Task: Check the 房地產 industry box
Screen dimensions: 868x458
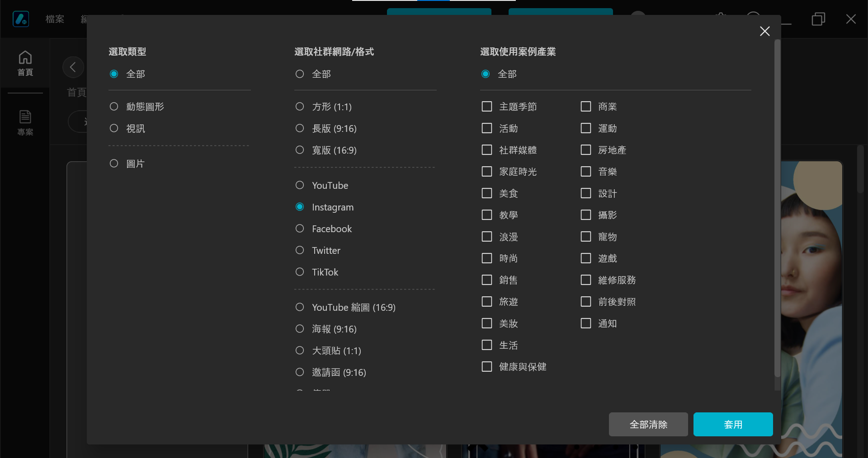Action: pyautogui.click(x=586, y=150)
